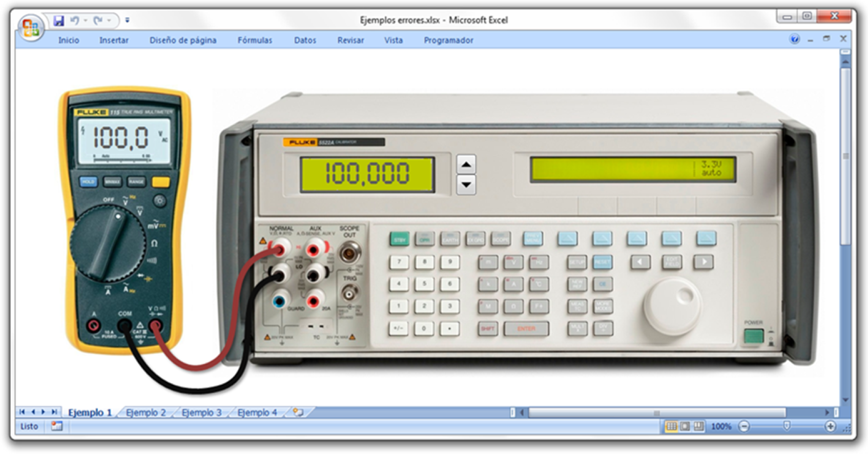Open the Inicio ribbon tab
The width and height of the screenshot is (868, 454).
pos(69,40)
